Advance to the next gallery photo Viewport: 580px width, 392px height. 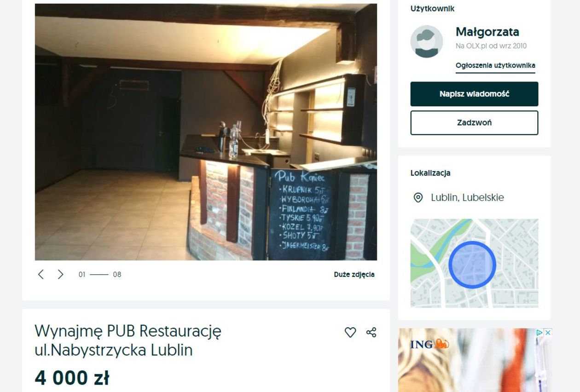pyautogui.click(x=60, y=275)
